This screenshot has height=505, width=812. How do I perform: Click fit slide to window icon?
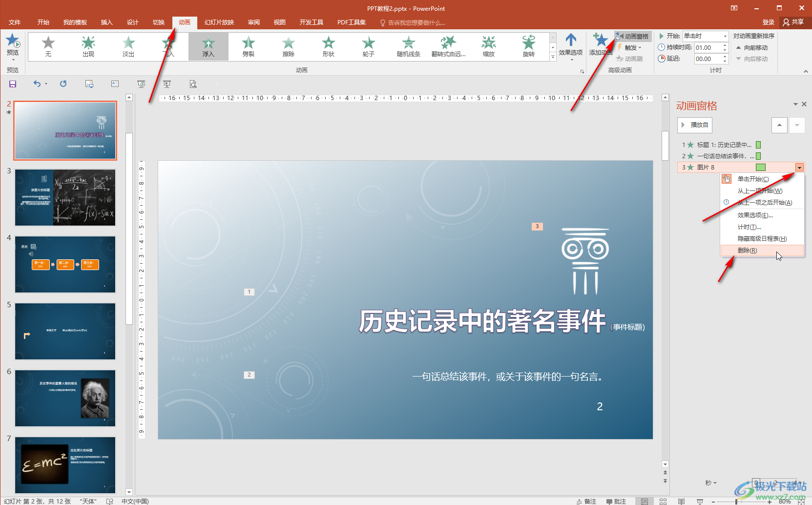(801, 501)
